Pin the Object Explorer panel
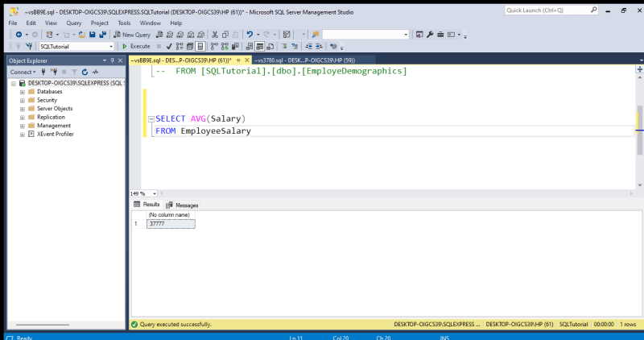Viewport: 644px width, 340px height. coord(112,60)
